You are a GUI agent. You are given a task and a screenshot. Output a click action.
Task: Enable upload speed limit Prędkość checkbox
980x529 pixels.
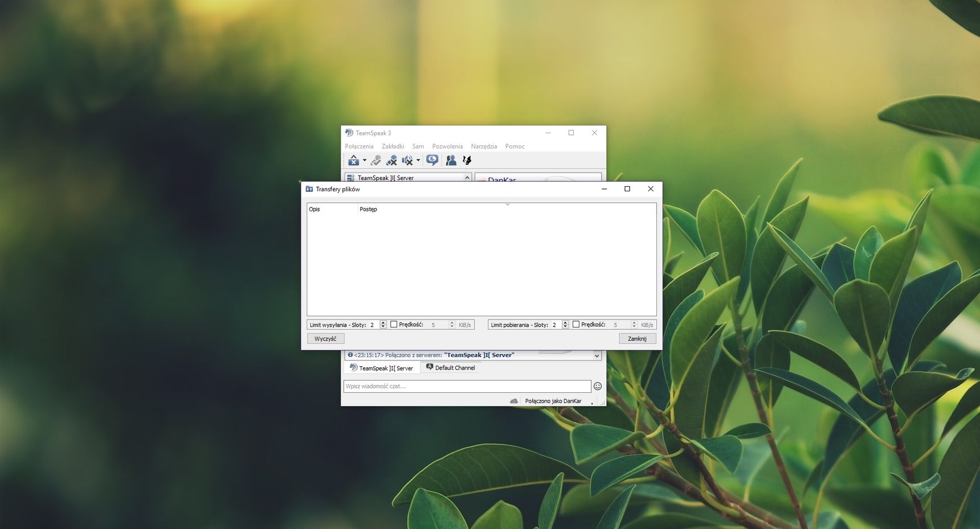[394, 325]
